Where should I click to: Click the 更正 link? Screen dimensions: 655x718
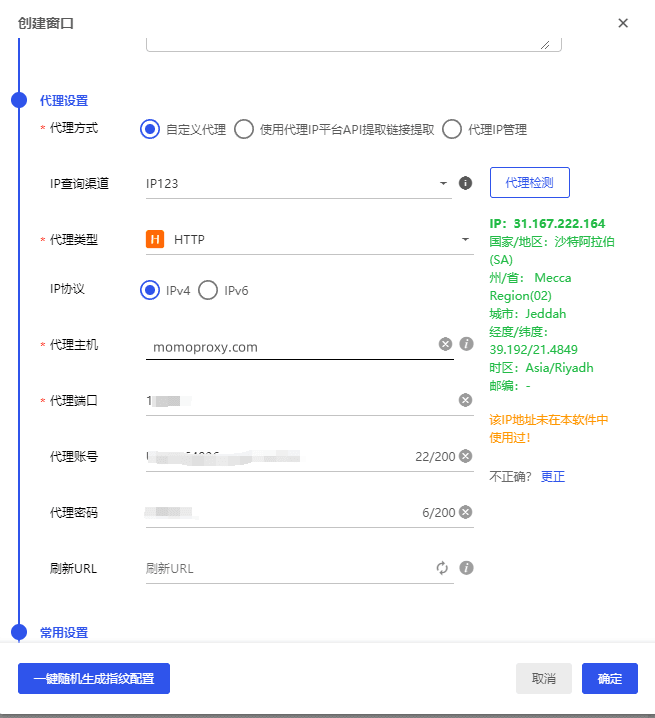553,476
